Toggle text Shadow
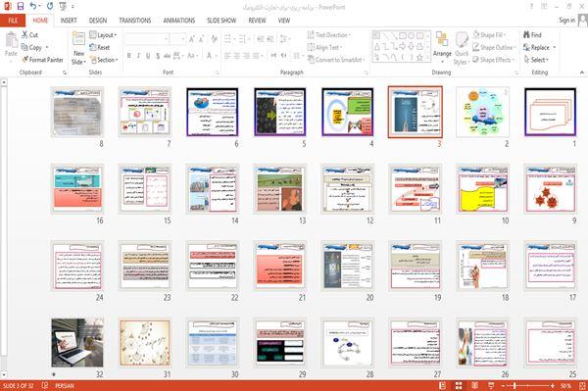Screen dimensions: 588x391 158,56
